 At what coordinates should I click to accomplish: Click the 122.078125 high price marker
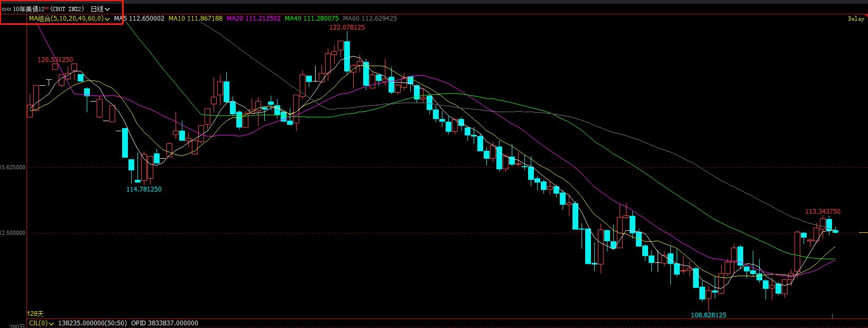coord(347,28)
